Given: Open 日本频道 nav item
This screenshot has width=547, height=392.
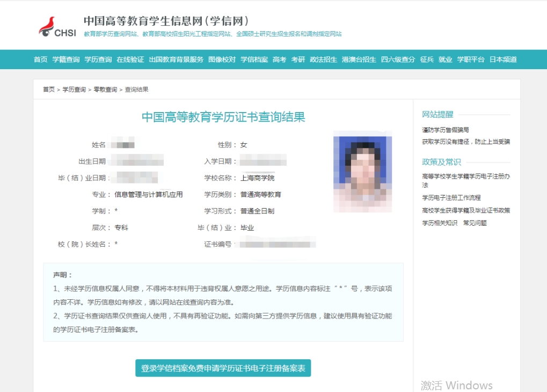Looking at the screenshot, I should click(x=503, y=60).
